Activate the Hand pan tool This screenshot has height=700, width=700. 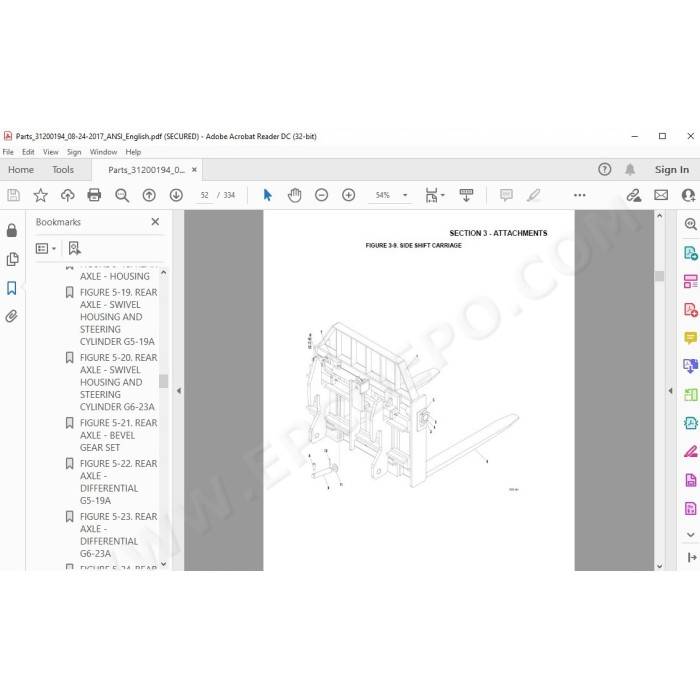(295, 195)
